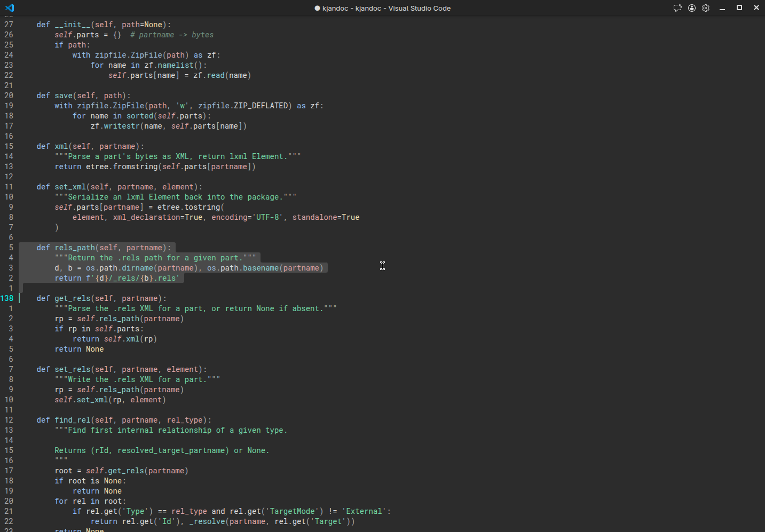Click 'return self.xml(rp)' line
Image resolution: width=765 pixels, height=532 pixels.
115,339
